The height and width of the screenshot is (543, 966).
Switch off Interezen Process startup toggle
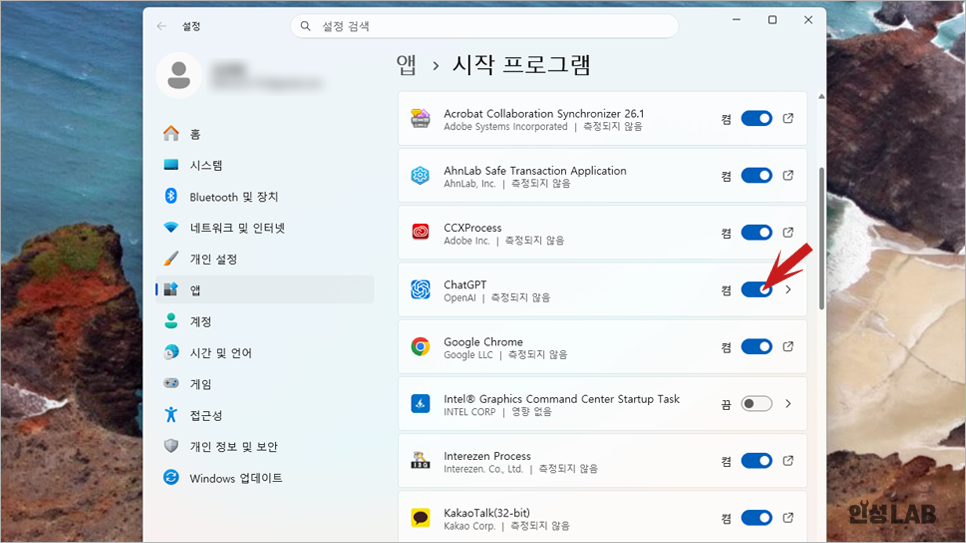757,460
